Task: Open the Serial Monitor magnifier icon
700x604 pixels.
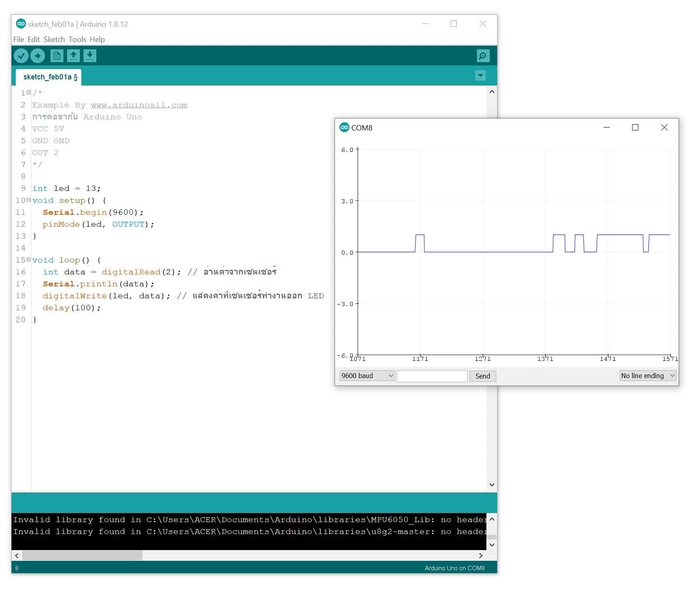Action: (x=483, y=56)
